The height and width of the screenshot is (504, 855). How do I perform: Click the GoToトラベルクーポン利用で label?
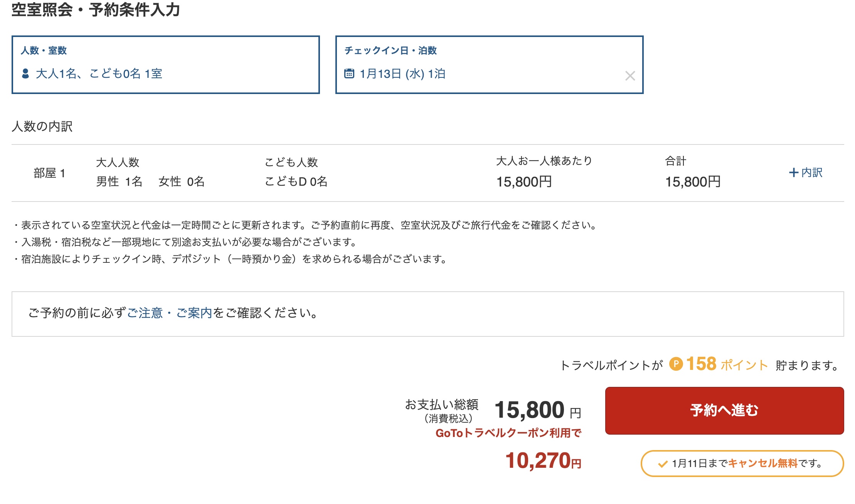[508, 433]
